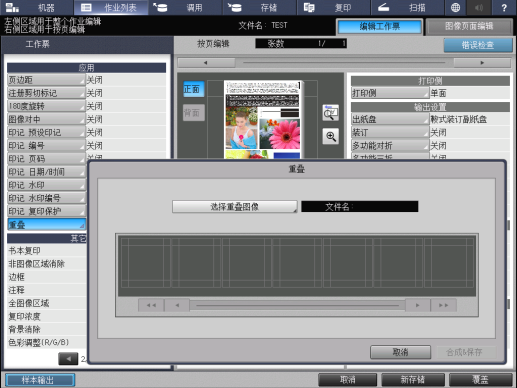
Task: Click the speaker sound icon
Action: 479,7
